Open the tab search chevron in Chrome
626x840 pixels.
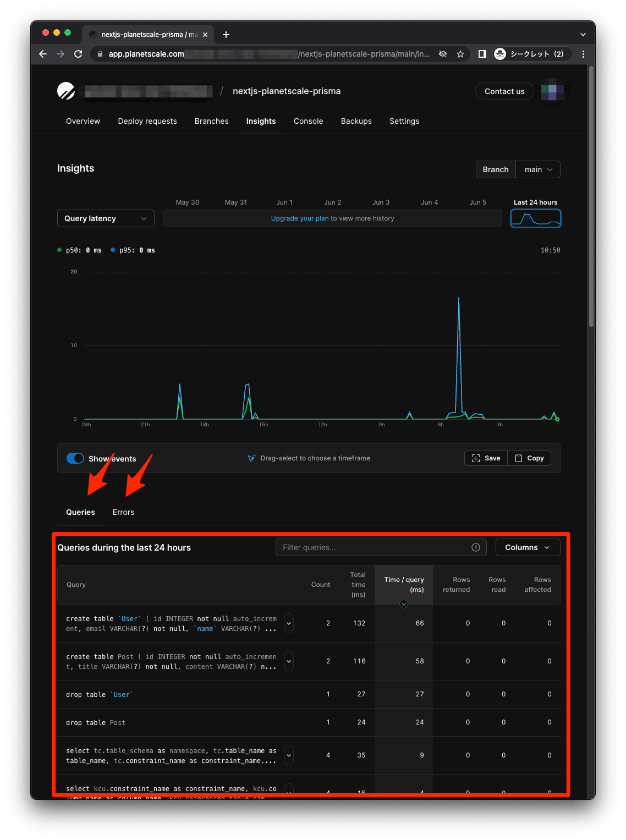583,35
